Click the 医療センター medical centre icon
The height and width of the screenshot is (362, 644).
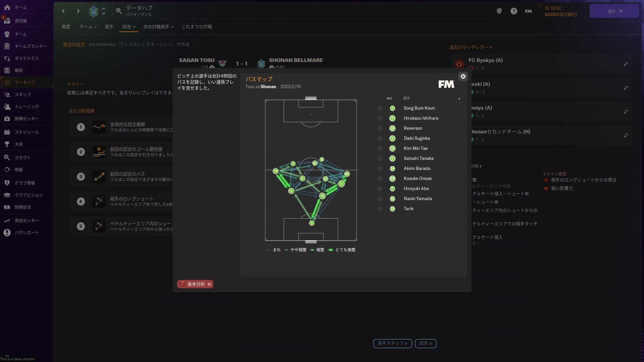point(7,118)
